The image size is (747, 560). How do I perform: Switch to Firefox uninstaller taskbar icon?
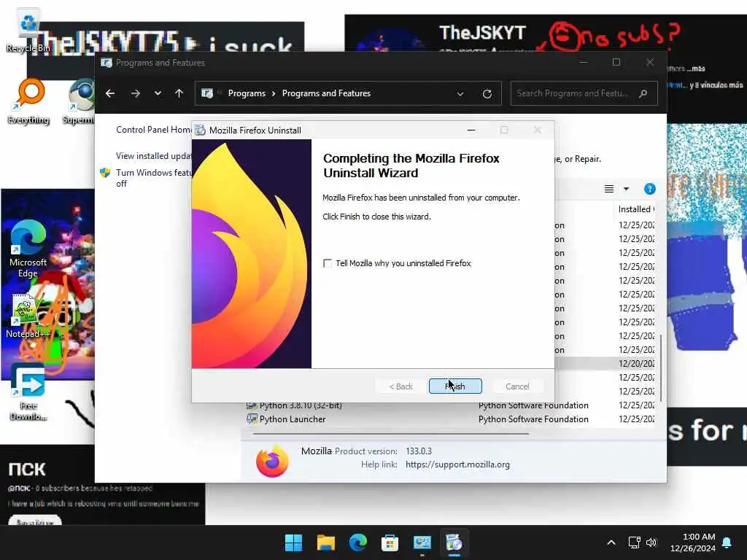click(x=454, y=542)
